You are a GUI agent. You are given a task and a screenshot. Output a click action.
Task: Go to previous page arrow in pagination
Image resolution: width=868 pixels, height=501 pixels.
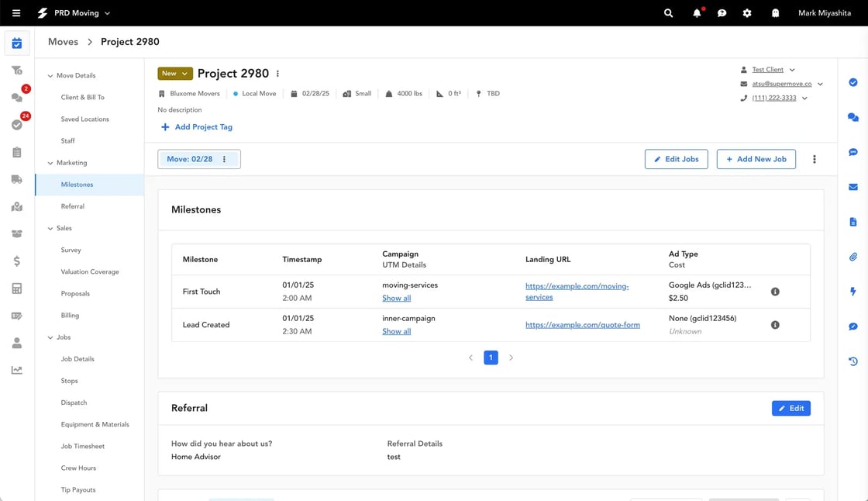pyautogui.click(x=470, y=358)
